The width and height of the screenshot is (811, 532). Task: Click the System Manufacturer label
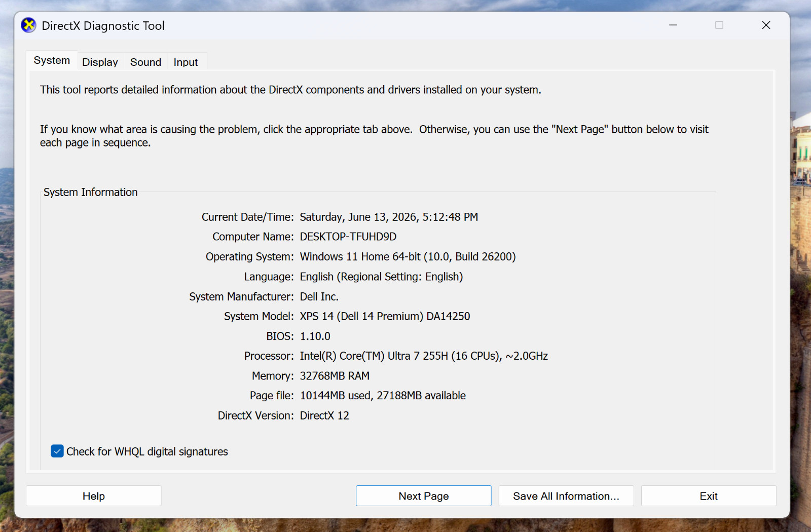(242, 296)
